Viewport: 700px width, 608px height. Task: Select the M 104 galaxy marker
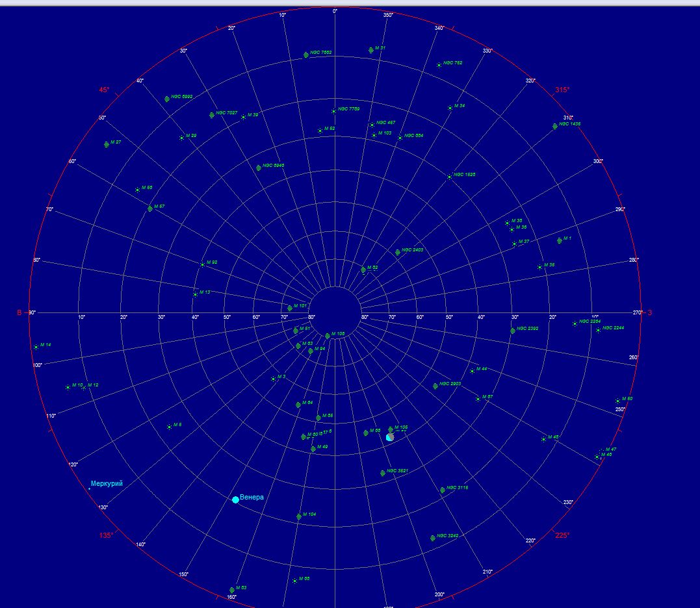click(x=299, y=516)
